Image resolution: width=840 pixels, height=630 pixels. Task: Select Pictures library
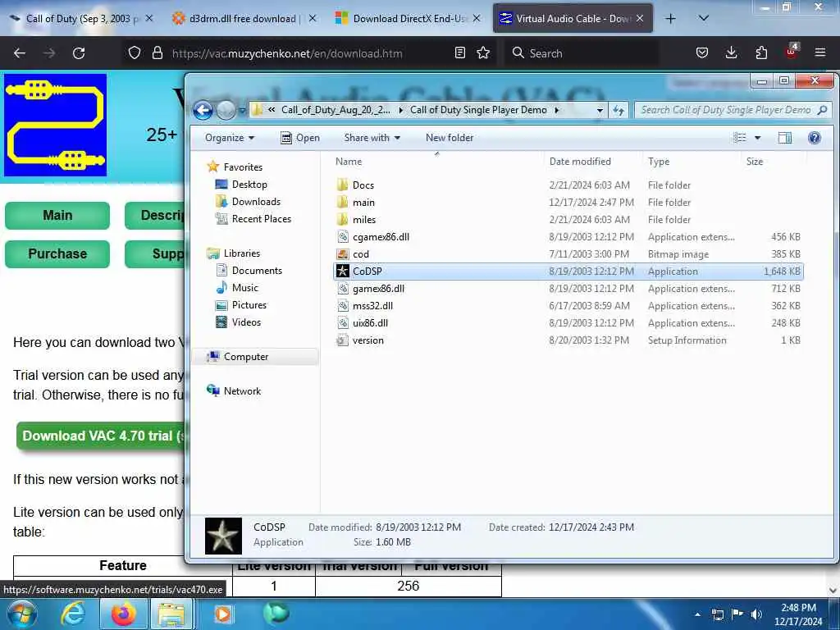[249, 305]
